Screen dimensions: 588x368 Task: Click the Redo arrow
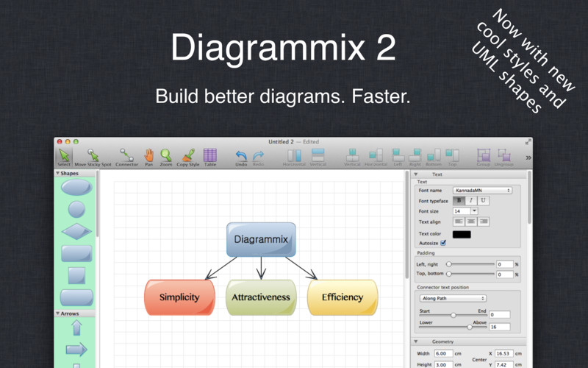(x=259, y=158)
